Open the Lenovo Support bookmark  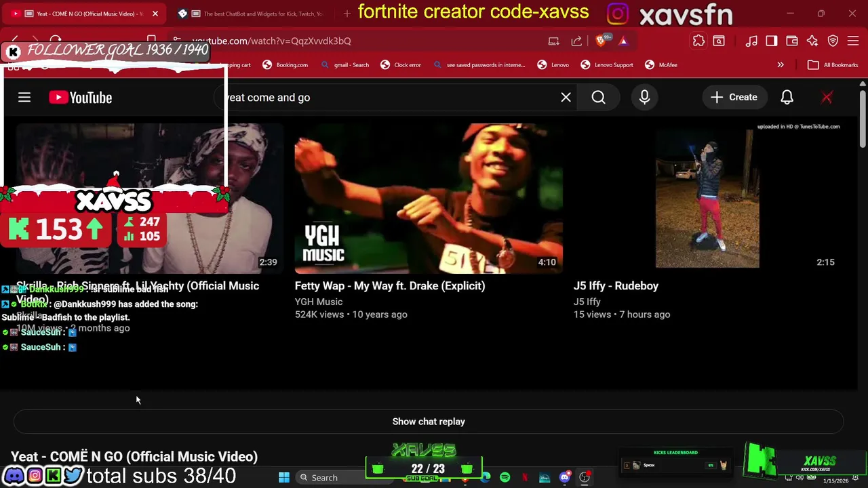tap(606, 65)
